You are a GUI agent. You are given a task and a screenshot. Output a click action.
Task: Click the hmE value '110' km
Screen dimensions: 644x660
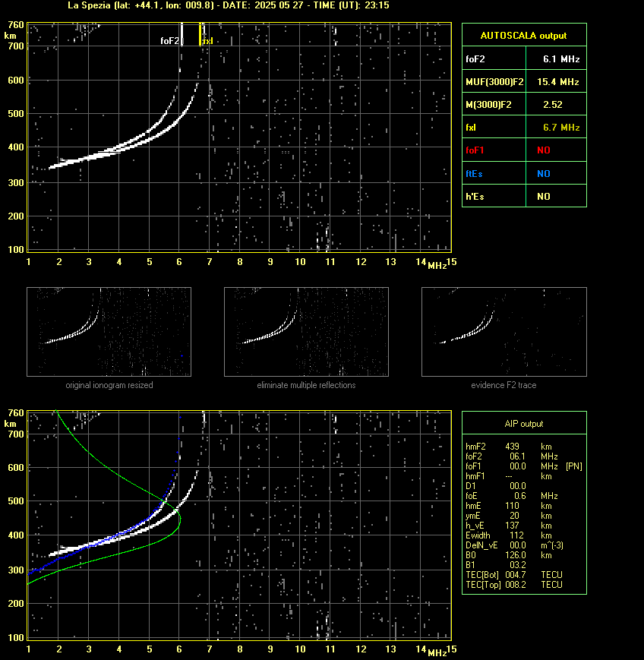(513, 506)
